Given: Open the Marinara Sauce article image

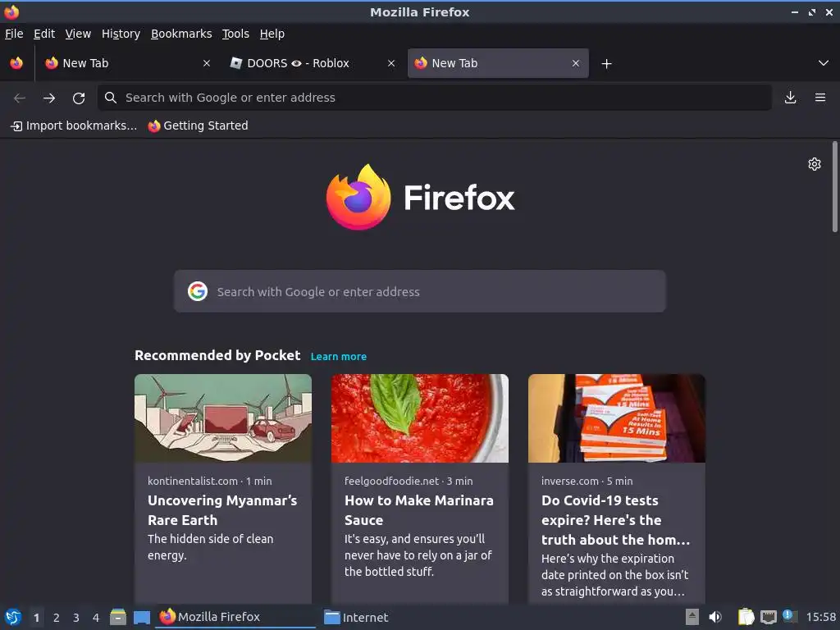Looking at the screenshot, I should pyautogui.click(x=419, y=418).
